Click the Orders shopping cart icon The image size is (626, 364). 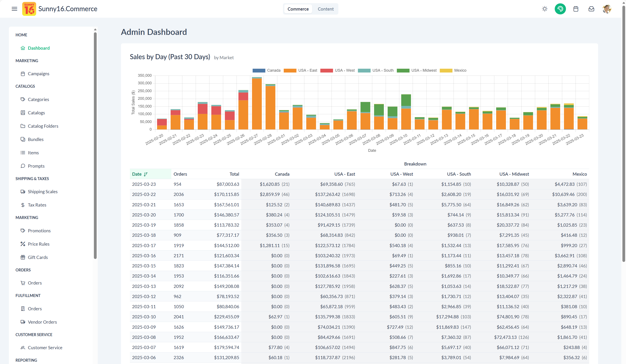[23, 283]
